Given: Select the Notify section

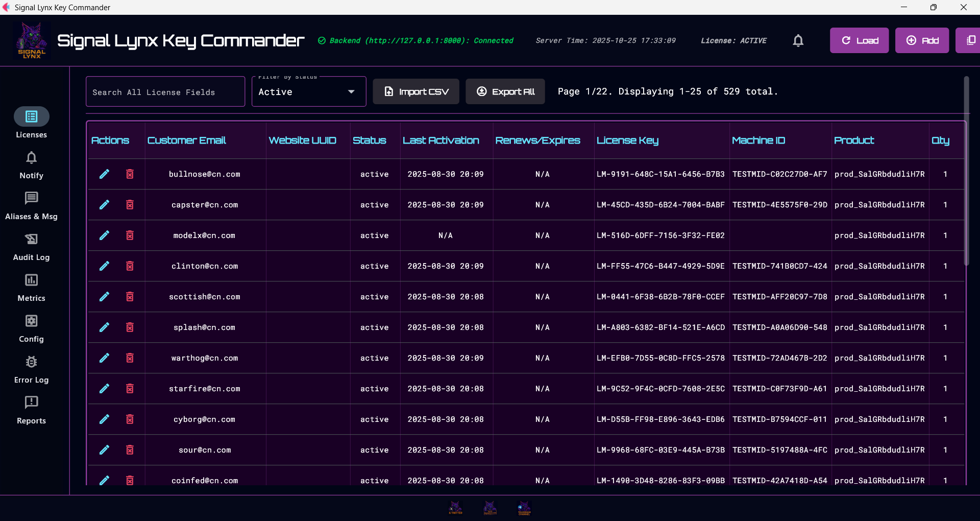Looking at the screenshot, I should pos(31,164).
